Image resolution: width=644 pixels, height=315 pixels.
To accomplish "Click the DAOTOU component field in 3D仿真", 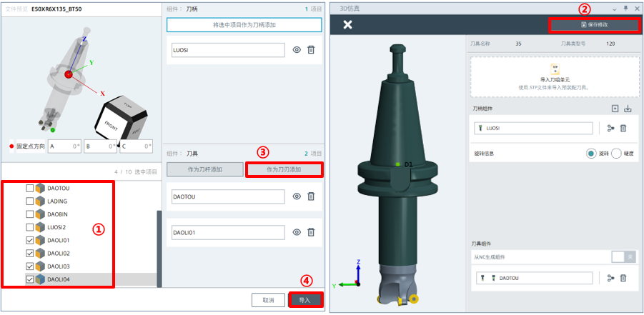I will pos(533,278).
